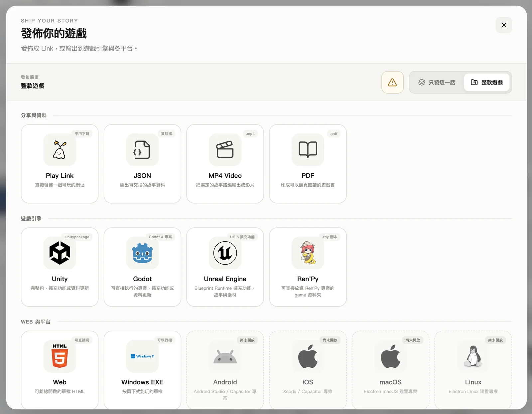Screen dimensions: 532x414
Task: Select the Play Link card title
Action: 60,176
